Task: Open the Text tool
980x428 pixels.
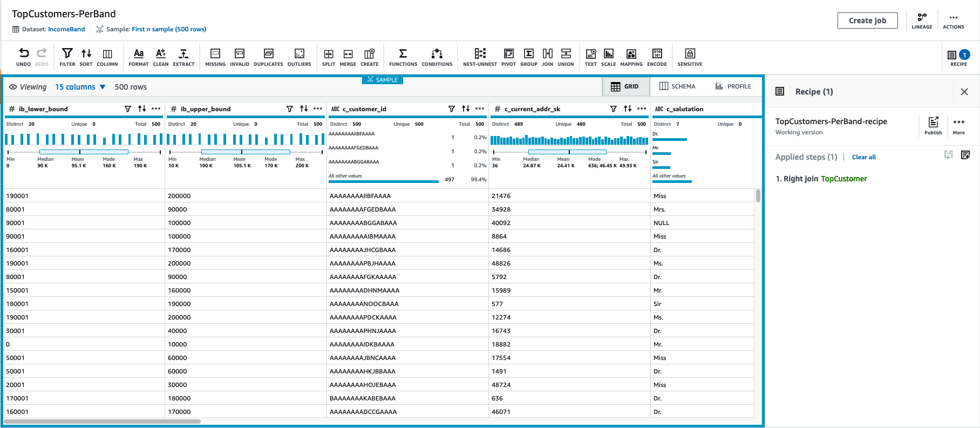Action: (x=591, y=57)
